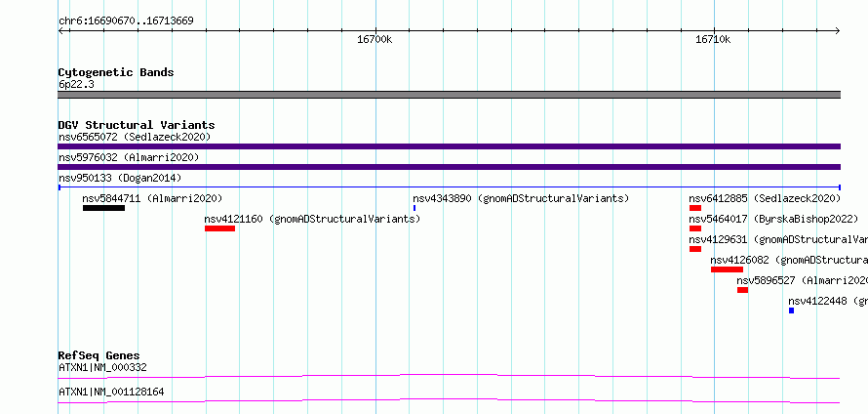Image resolution: width=868 pixels, height=414 pixels.
Task: Open the nsv5976032 (Almarri2020) label
Action: point(129,157)
